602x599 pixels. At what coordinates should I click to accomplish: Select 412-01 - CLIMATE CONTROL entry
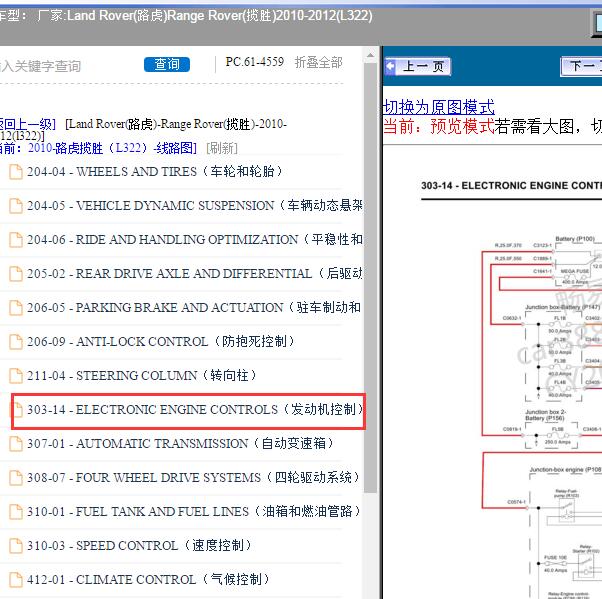coord(149,579)
